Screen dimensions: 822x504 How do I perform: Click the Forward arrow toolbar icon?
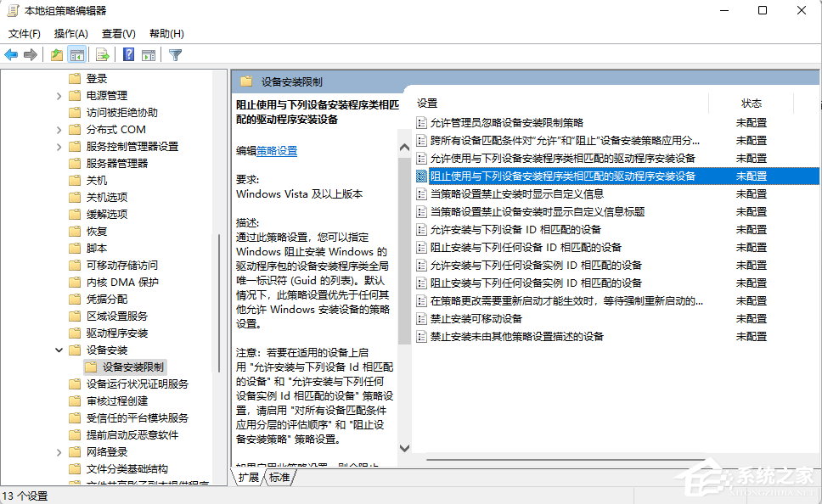click(x=31, y=54)
